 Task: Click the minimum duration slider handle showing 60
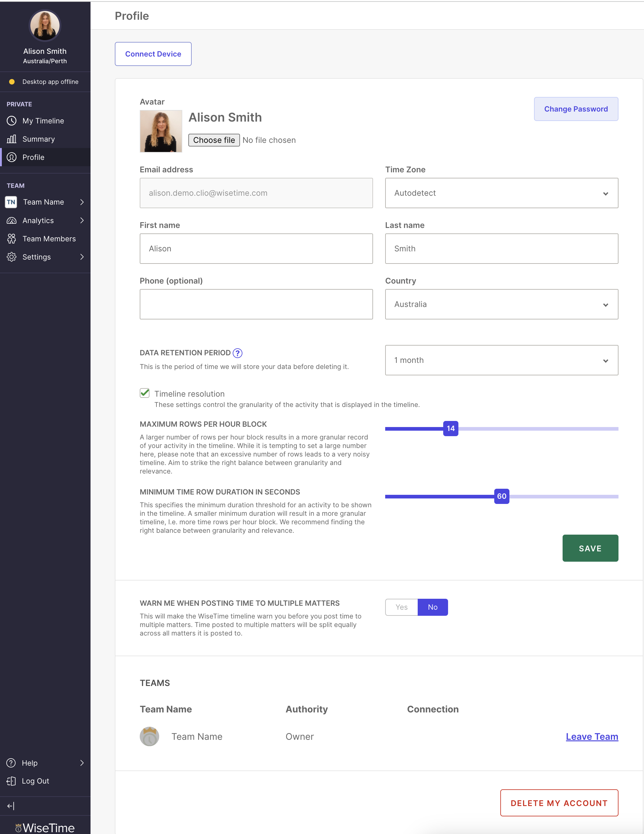click(x=502, y=496)
